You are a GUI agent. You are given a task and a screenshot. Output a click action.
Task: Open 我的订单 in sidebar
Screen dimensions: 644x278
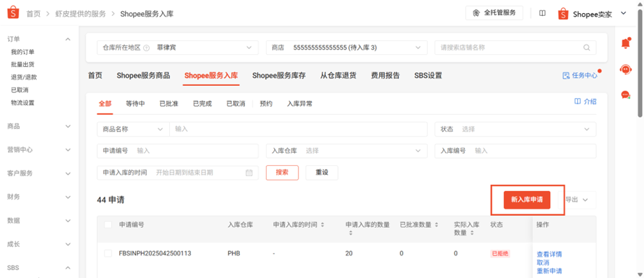pos(22,52)
